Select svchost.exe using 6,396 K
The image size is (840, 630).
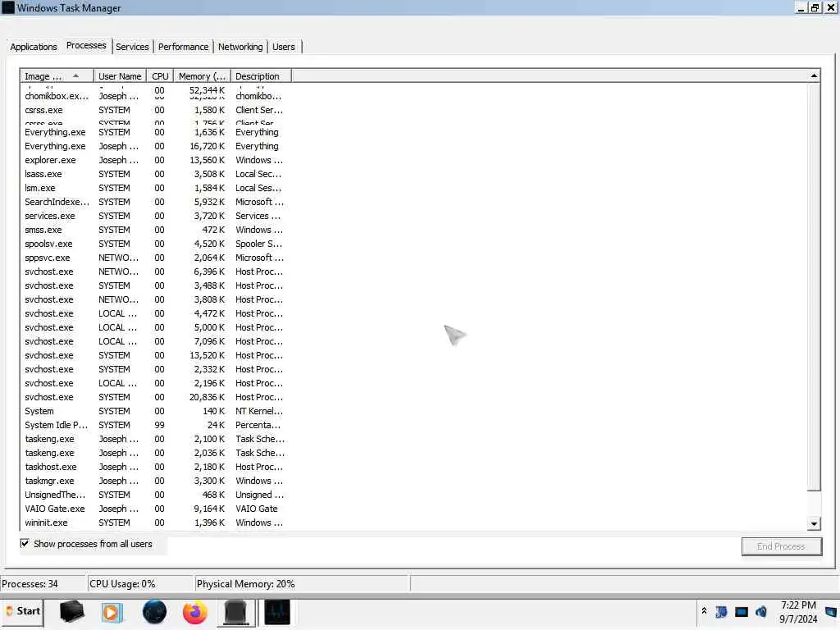[154, 272]
